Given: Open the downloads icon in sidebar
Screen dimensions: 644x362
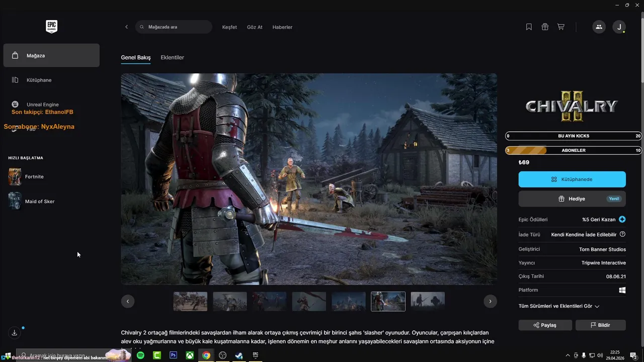Looking at the screenshot, I should pos(15,332).
